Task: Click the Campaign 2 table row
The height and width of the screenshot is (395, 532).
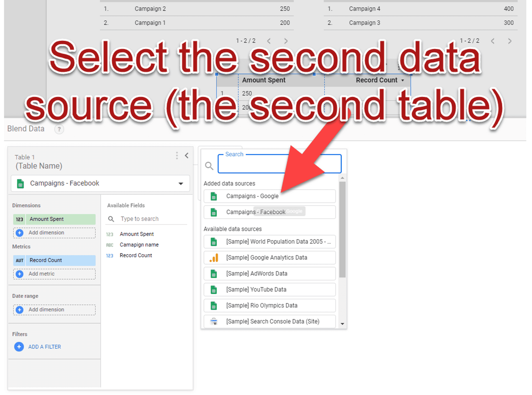Action: (197, 9)
